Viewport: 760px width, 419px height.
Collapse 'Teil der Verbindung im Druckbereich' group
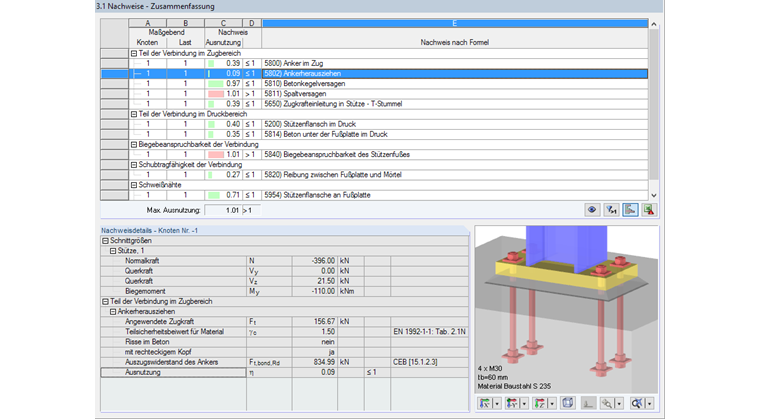tap(134, 114)
